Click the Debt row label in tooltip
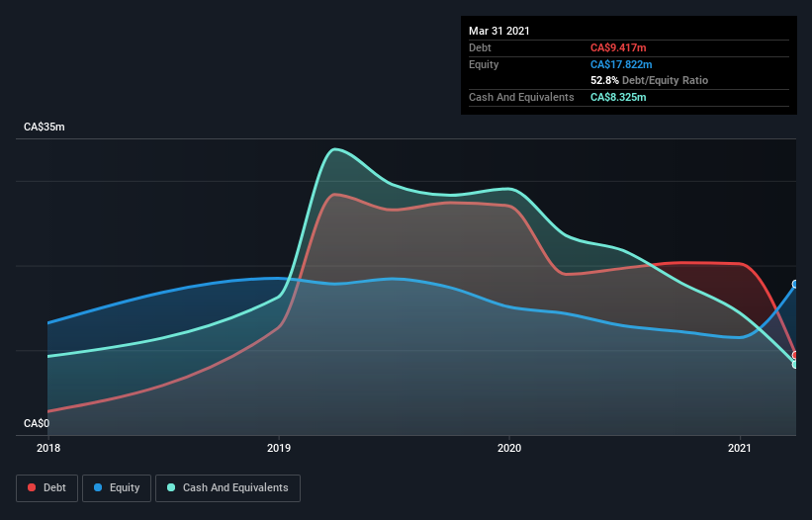The height and width of the screenshot is (520, 812). point(480,47)
